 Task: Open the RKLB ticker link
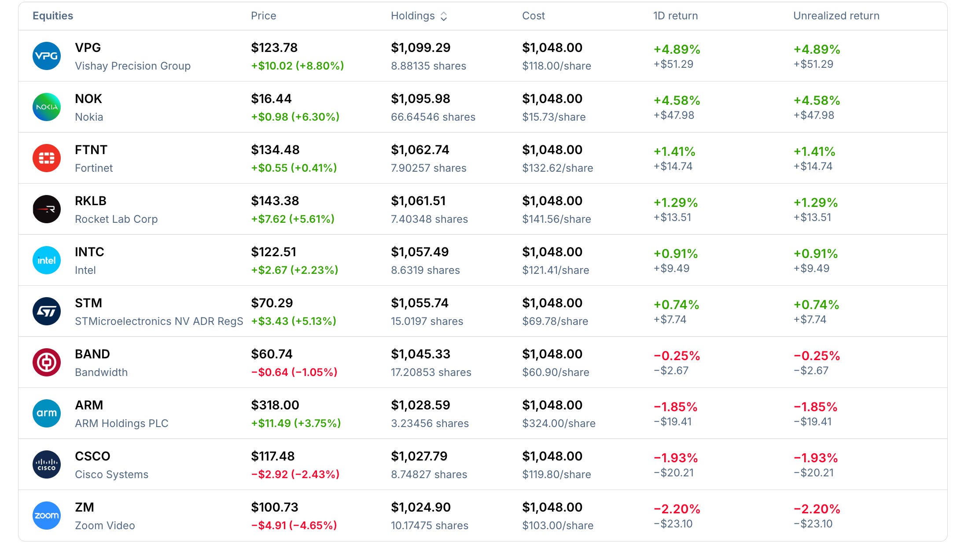(91, 201)
